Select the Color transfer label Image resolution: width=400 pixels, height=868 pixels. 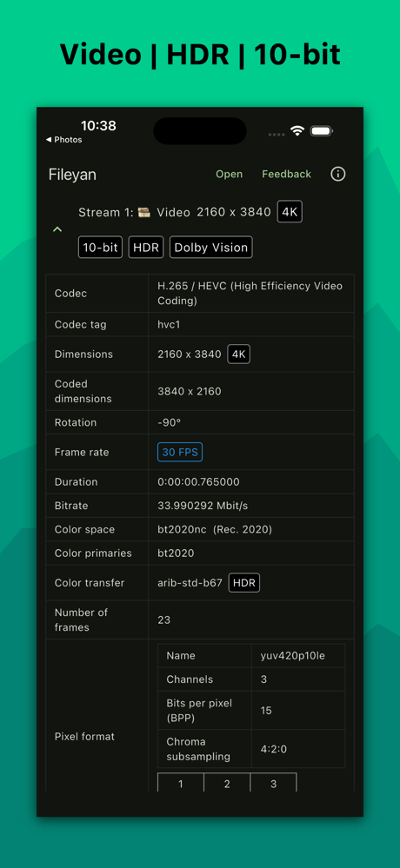pos(90,583)
